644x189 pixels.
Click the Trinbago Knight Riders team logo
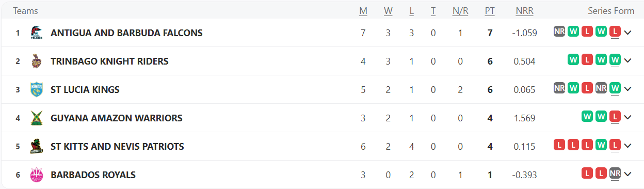click(36, 61)
